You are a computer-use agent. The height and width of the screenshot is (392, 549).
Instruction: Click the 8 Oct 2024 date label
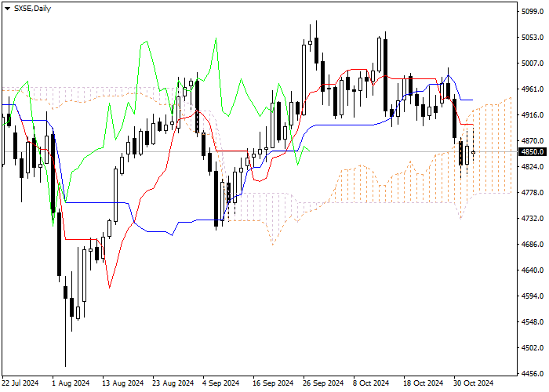[x=371, y=383]
